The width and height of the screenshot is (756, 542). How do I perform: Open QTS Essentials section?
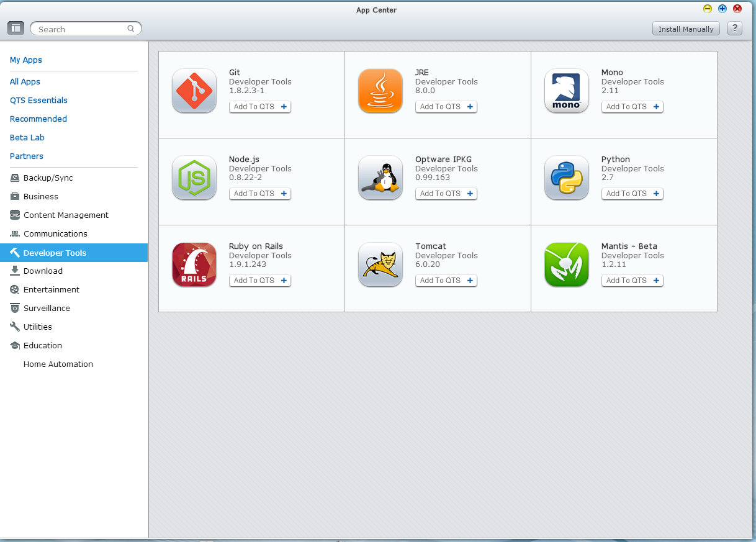coord(38,100)
